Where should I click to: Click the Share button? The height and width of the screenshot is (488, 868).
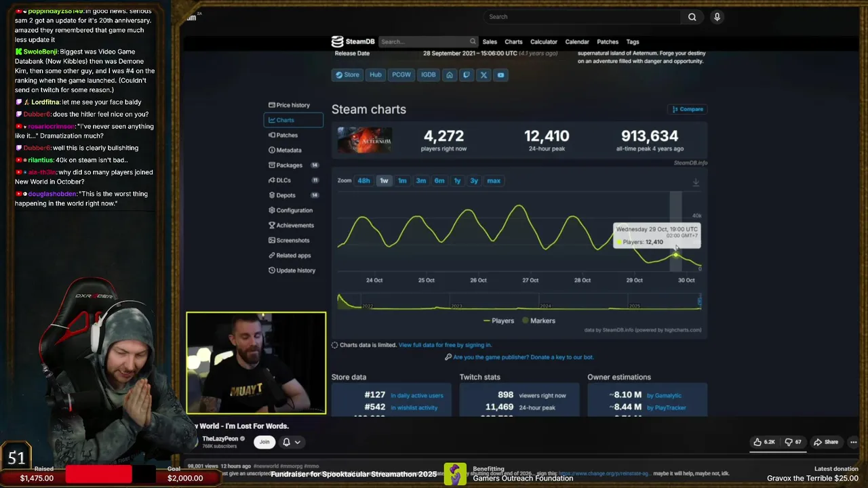point(827,442)
